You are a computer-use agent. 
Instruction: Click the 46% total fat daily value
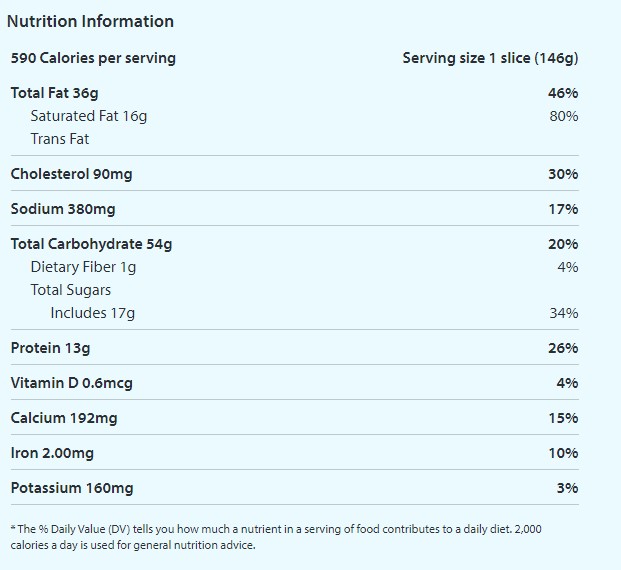563,93
